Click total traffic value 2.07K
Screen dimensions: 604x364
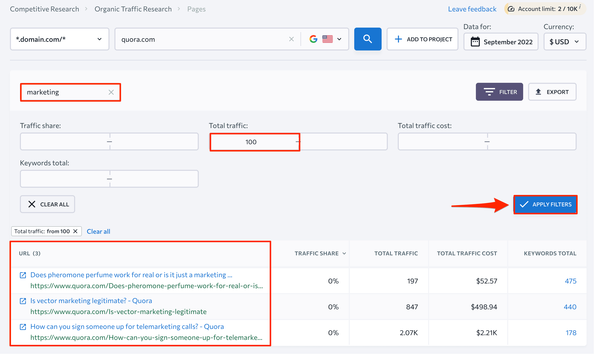point(409,333)
